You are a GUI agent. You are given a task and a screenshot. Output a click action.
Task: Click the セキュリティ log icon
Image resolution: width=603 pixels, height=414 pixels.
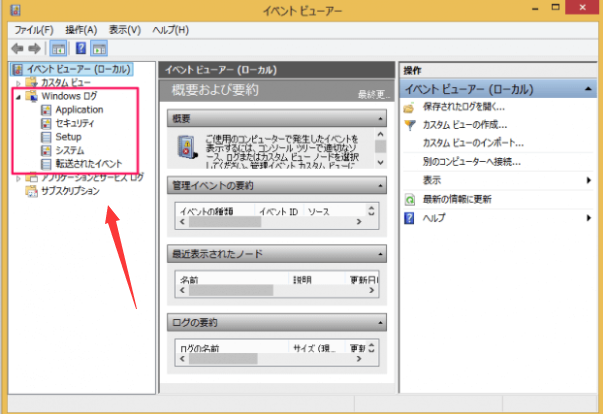pos(46,123)
